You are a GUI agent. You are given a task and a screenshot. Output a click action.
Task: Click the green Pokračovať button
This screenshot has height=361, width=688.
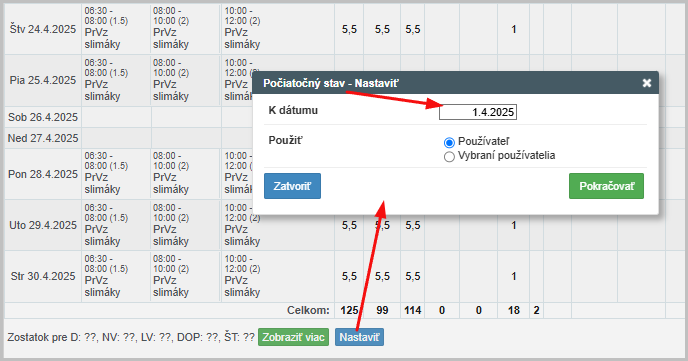(606, 186)
